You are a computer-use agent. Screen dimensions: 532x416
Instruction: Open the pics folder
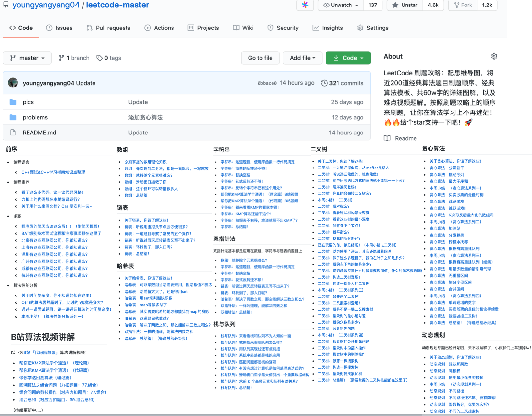pos(28,102)
